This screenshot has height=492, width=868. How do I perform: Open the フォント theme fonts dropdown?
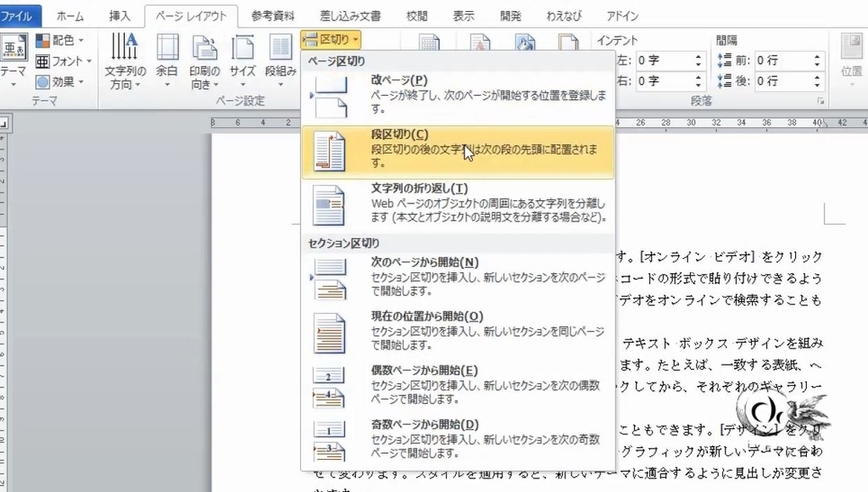pos(63,61)
